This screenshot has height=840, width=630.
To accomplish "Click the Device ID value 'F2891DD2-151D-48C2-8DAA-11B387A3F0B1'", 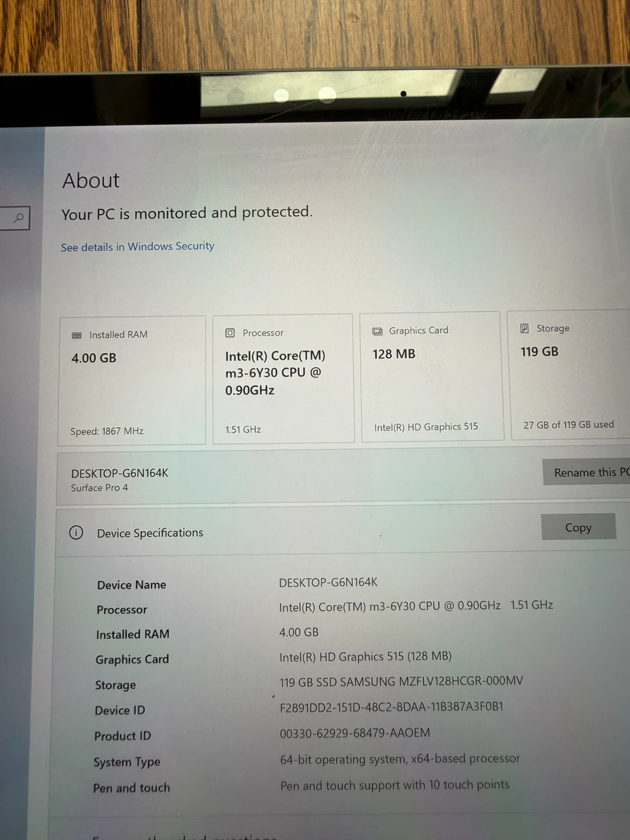I will tap(391, 707).
